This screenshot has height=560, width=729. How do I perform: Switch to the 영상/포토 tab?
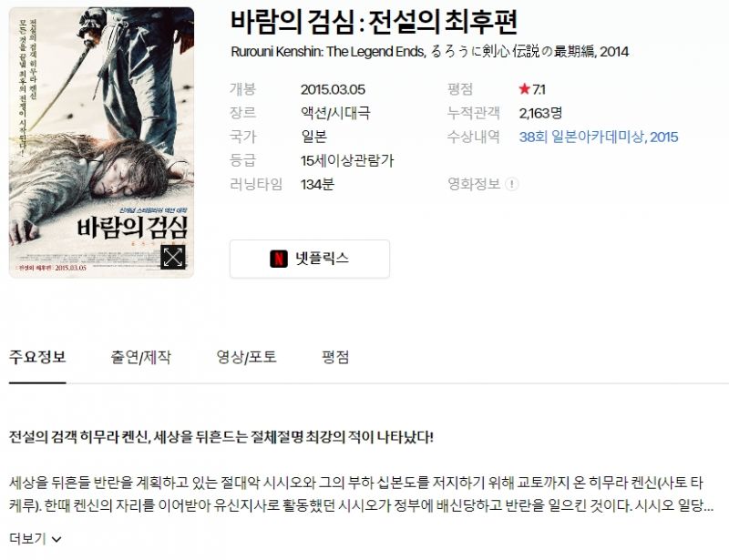[x=246, y=357]
